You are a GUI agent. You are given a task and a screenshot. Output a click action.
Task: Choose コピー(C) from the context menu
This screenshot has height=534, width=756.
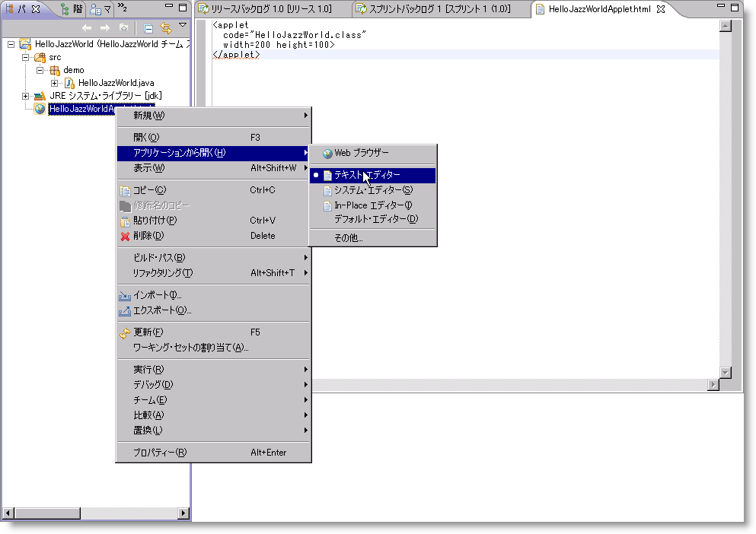pyautogui.click(x=214, y=190)
